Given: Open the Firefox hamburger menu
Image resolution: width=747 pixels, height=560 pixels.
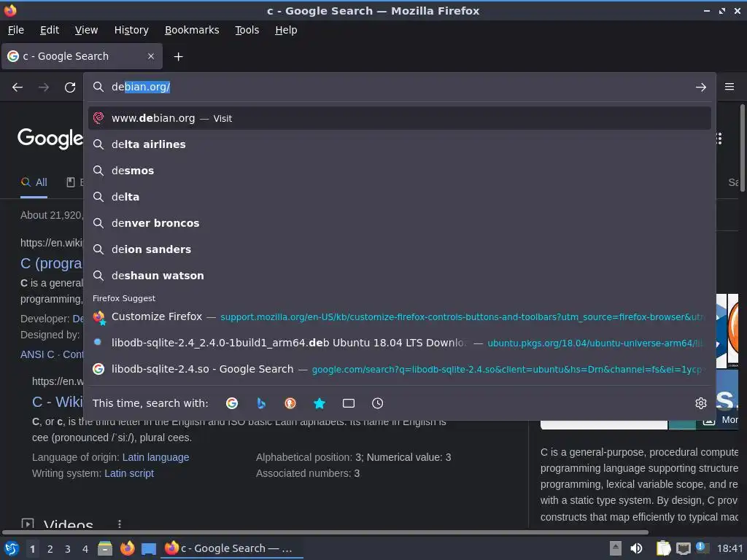Looking at the screenshot, I should 729,87.
